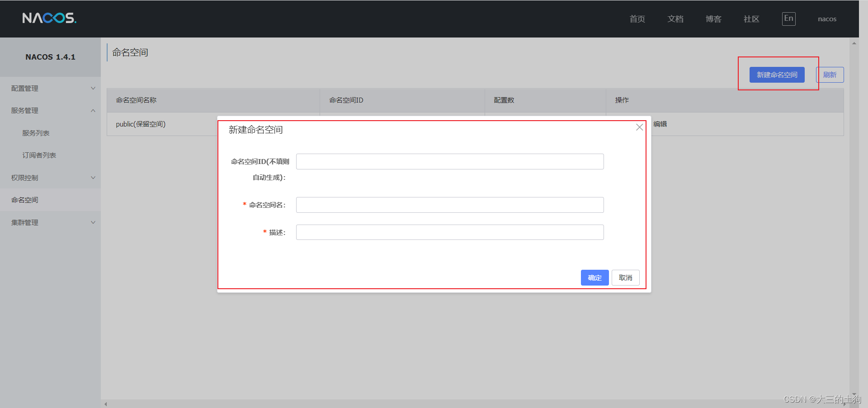Click 确定 to confirm the namespace
Viewport: 868px width, 408px height.
click(595, 277)
